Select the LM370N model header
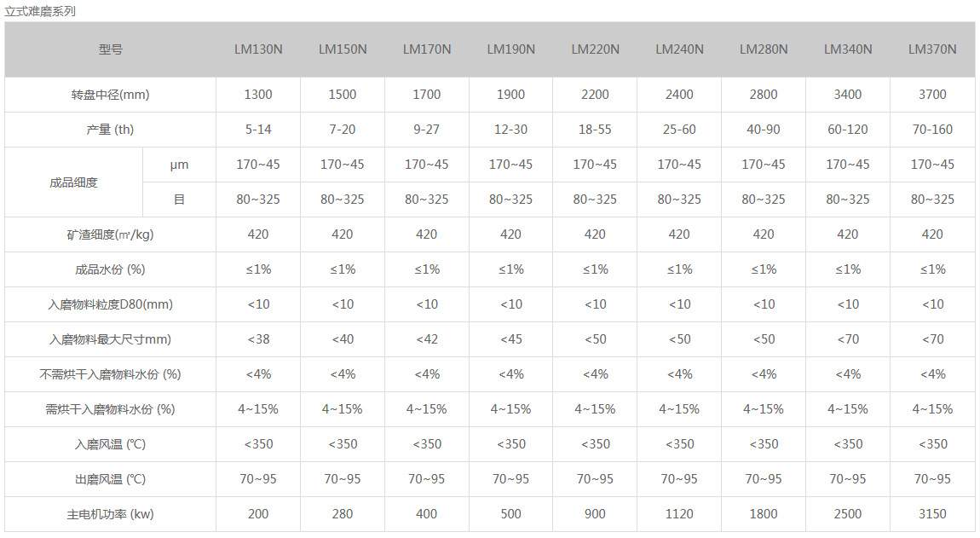 pos(932,49)
